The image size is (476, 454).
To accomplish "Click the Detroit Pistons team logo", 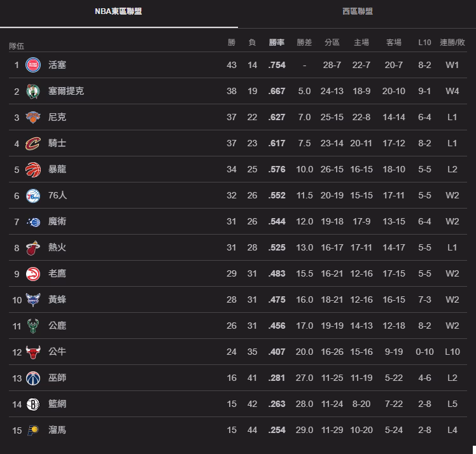I will click(33, 65).
